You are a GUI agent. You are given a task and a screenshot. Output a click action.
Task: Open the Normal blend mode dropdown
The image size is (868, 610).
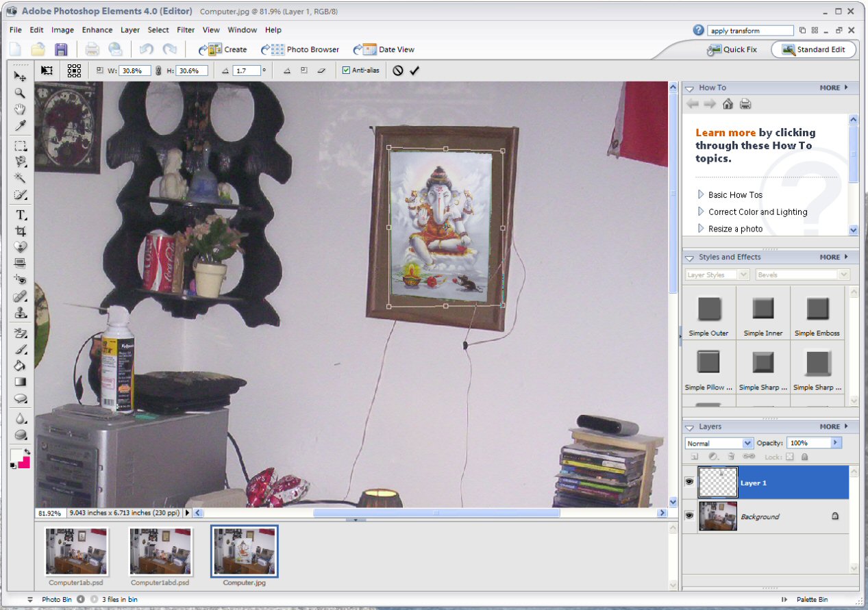pyautogui.click(x=747, y=443)
